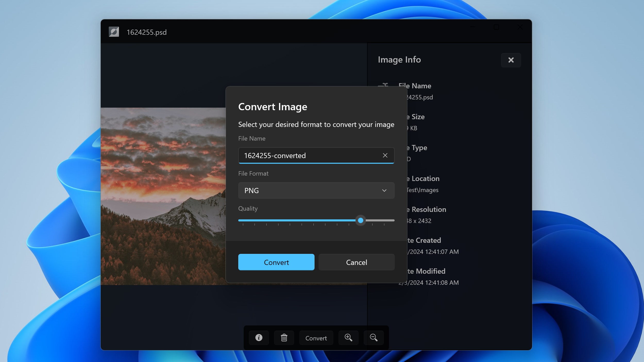644x362 pixels.
Task: Click the trash delete icon
Action: tap(284, 338)
